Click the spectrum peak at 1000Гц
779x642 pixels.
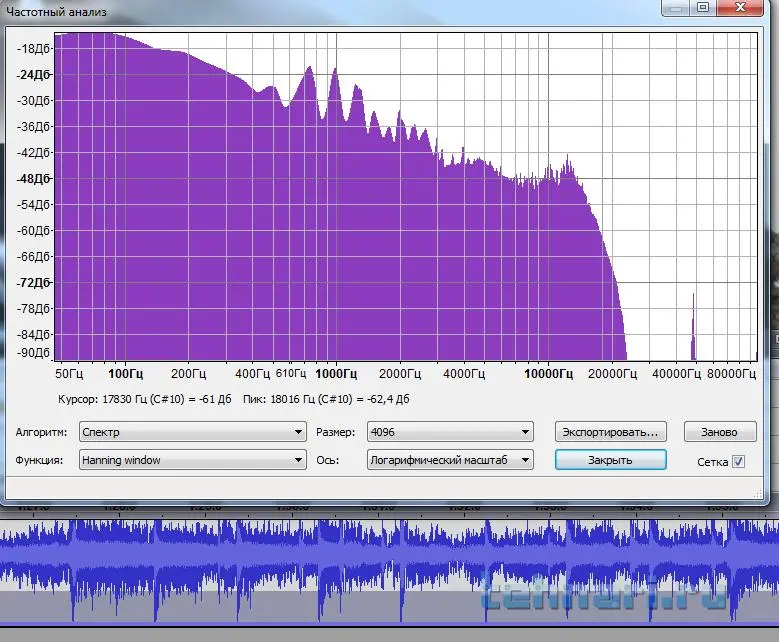click(334, 75)
